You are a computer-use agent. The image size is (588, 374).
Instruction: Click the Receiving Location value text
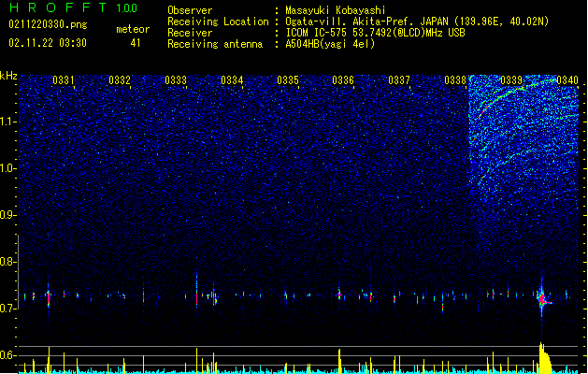417,22
